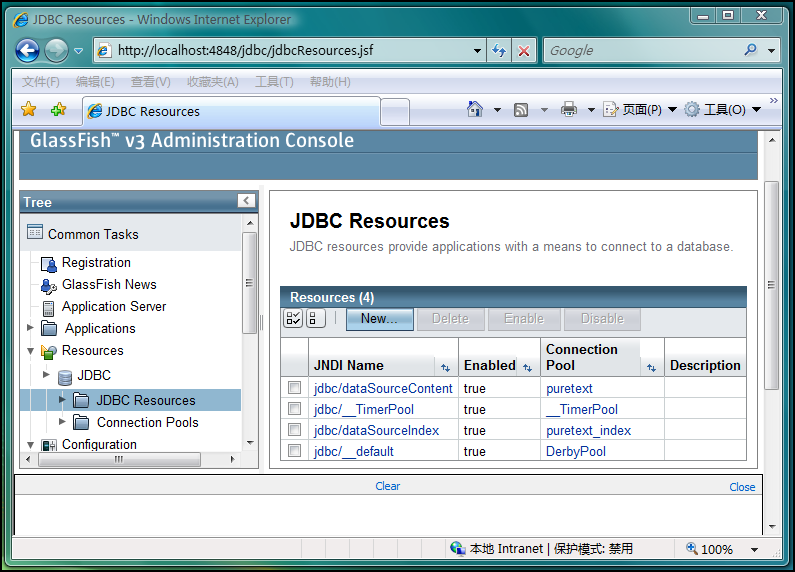Collapse the Configuration tree node
Image resolution: width=795 pixels, height=572 pixels.
[x=30, y=445]
